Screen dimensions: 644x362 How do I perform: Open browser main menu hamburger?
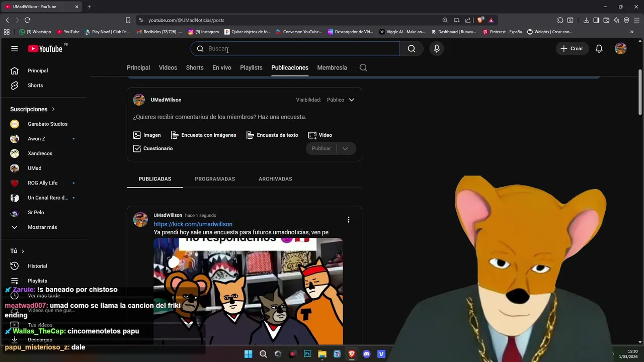click(x=636, y=20)
